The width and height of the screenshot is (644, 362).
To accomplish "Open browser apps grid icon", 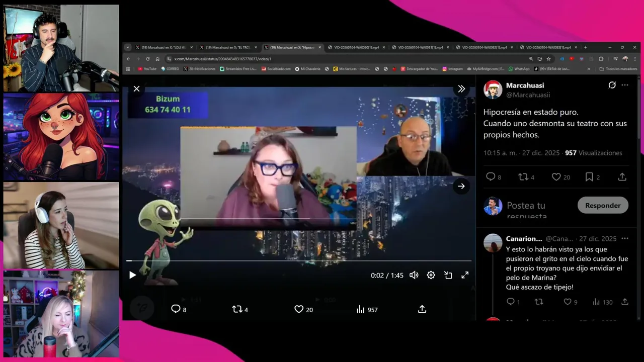I will pyautogui.click(x=128, y=69).
